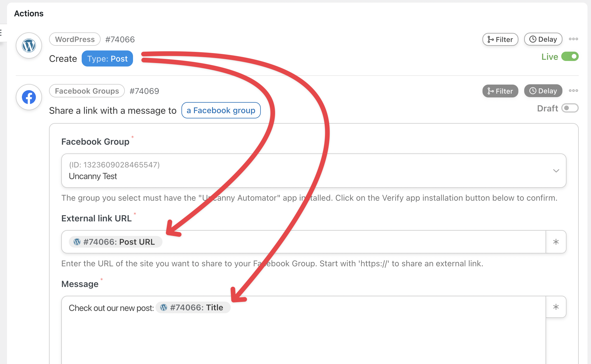Select the #74066: Title token in Message
This screenshot has width=591, height=364.
[193, 307]
